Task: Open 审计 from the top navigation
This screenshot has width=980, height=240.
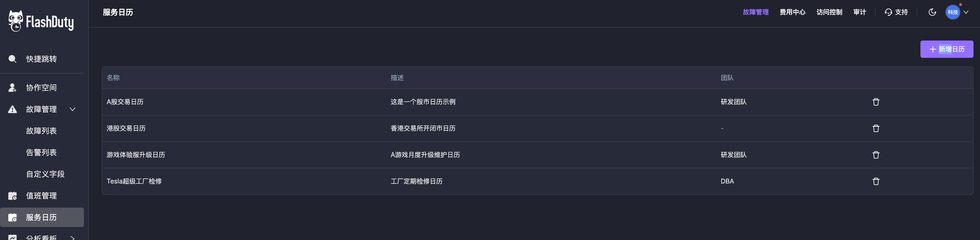Action: pos(860,12)
